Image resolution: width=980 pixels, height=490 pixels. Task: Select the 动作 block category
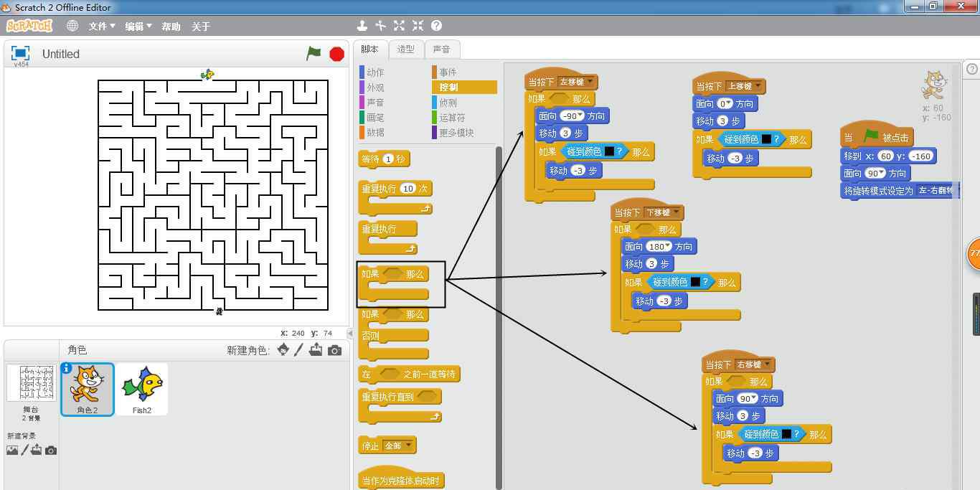coord(375,72)
